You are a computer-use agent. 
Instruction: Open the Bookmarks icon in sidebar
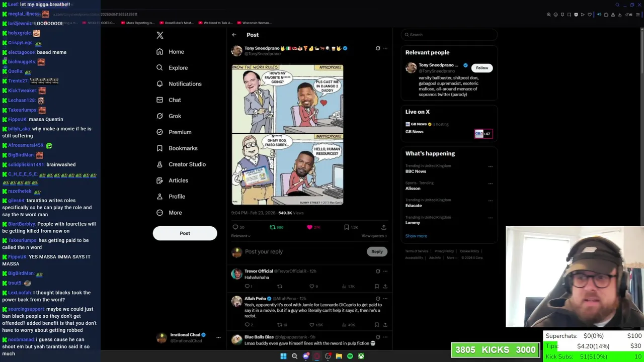tap(159, 148)
